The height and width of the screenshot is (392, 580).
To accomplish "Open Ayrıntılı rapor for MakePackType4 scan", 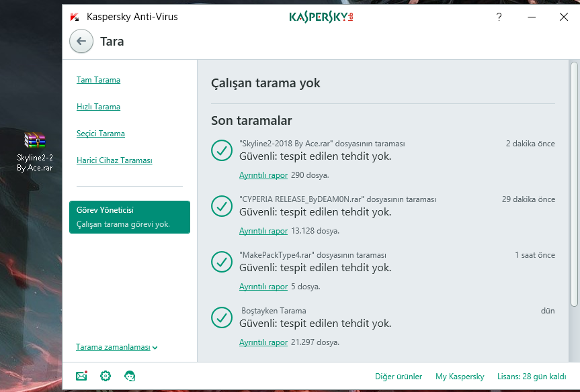I will pos(263,287).
